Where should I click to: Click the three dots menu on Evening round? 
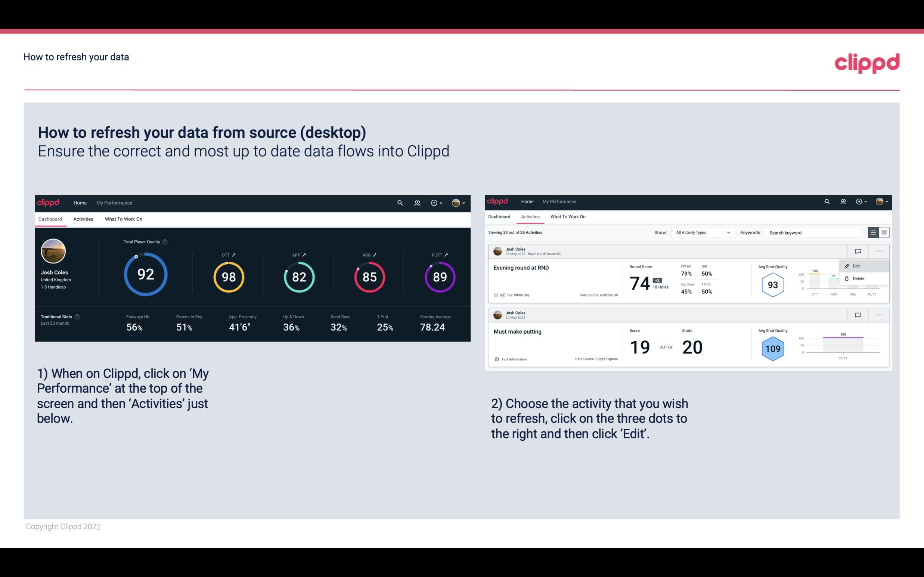(x=879, y=251)
